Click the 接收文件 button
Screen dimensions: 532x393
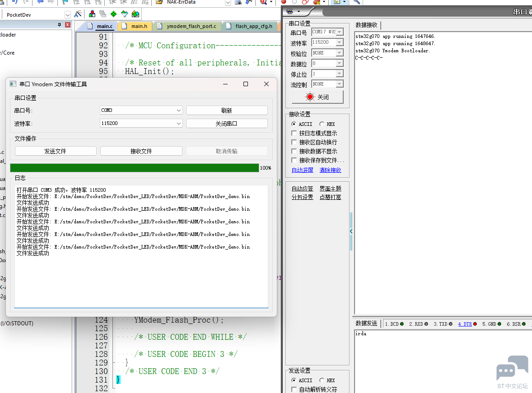[141, 151]
